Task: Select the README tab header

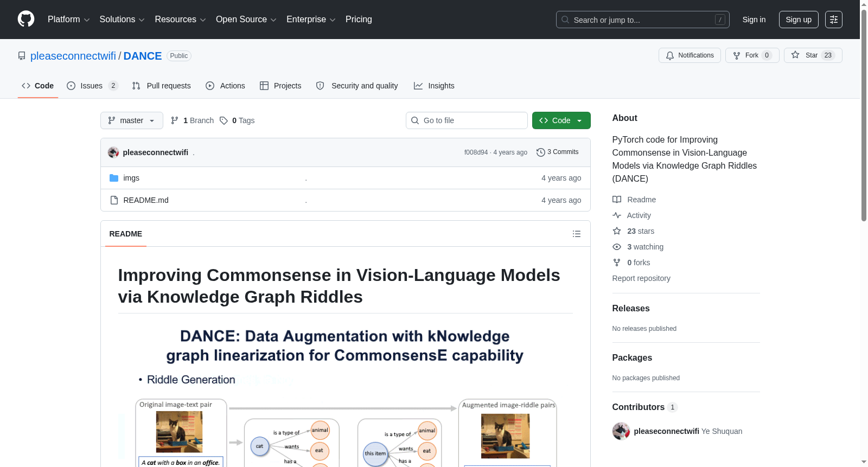Action: pyautogui.click(x=125, y=234)
